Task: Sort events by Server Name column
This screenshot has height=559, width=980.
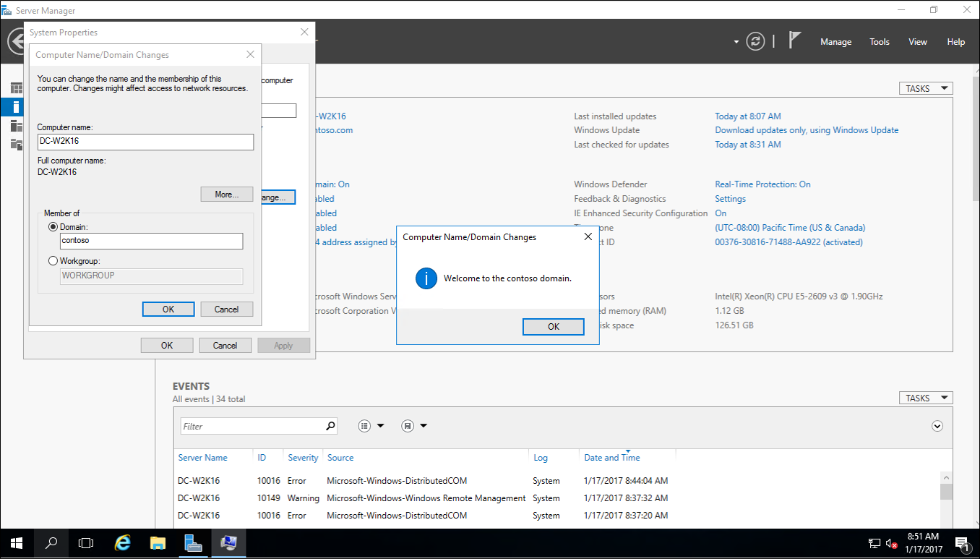Action: (x=202, y=458)
